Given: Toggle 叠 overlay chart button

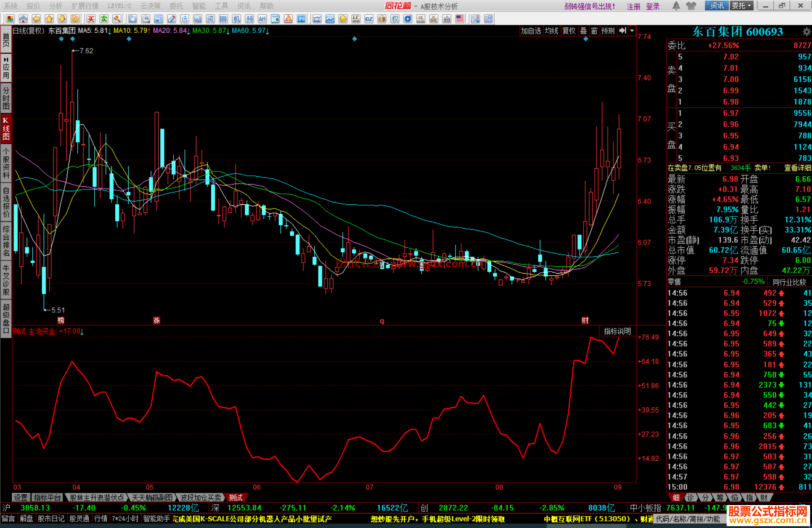Looking at the screenshot, I should (x=583, y=31).
